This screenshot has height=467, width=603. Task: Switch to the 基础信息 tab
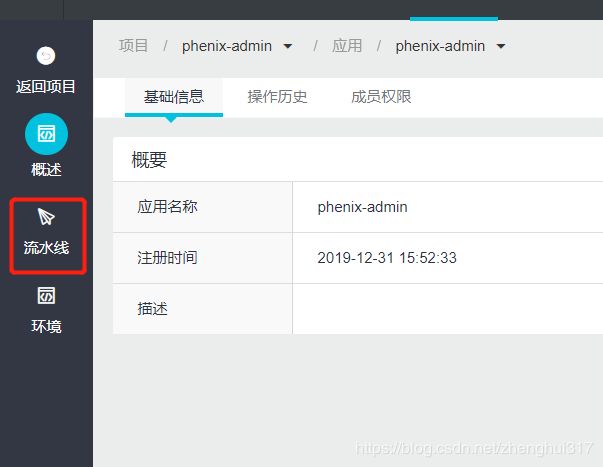coord(174,97)
